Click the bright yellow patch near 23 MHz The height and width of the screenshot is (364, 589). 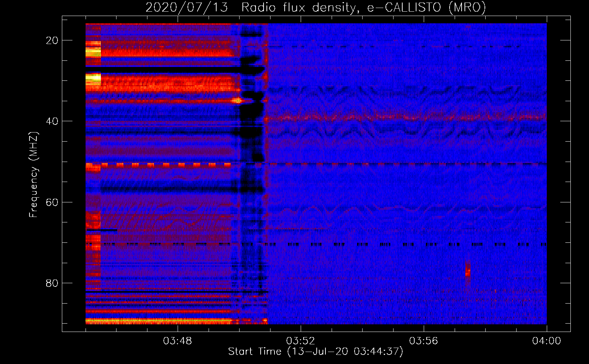93,51
